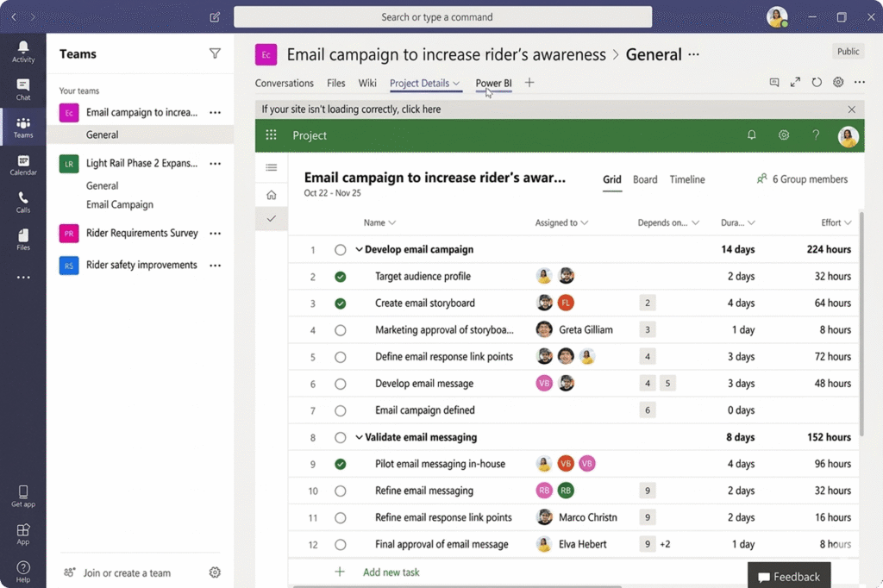Expand tab to full screen

click(795, 82)
